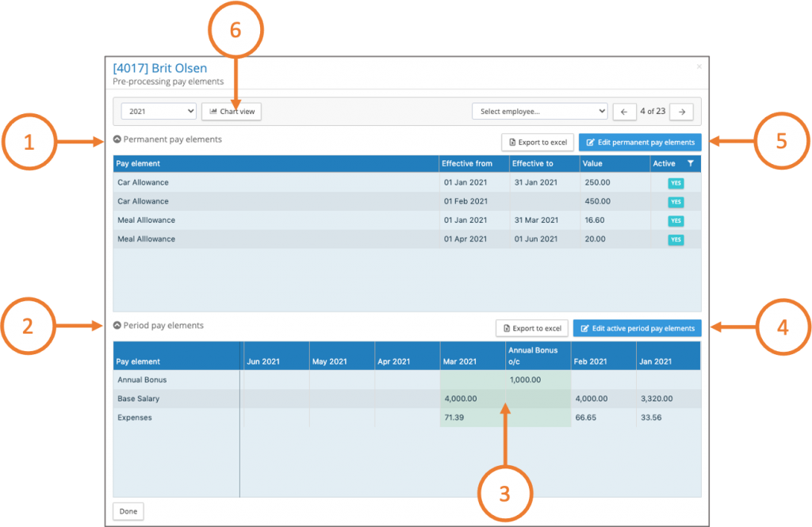Open the Chart view
This screenshot has width=812, height=527.
232,112
